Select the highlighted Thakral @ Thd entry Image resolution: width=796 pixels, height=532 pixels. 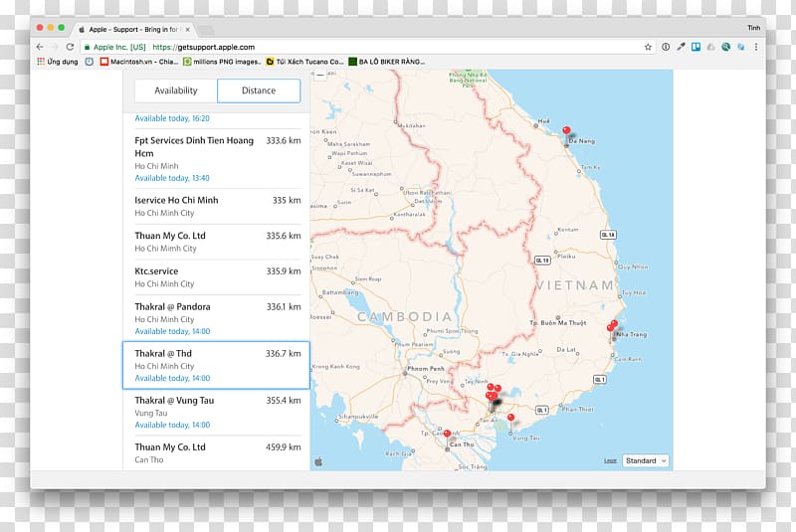[216, 365]
